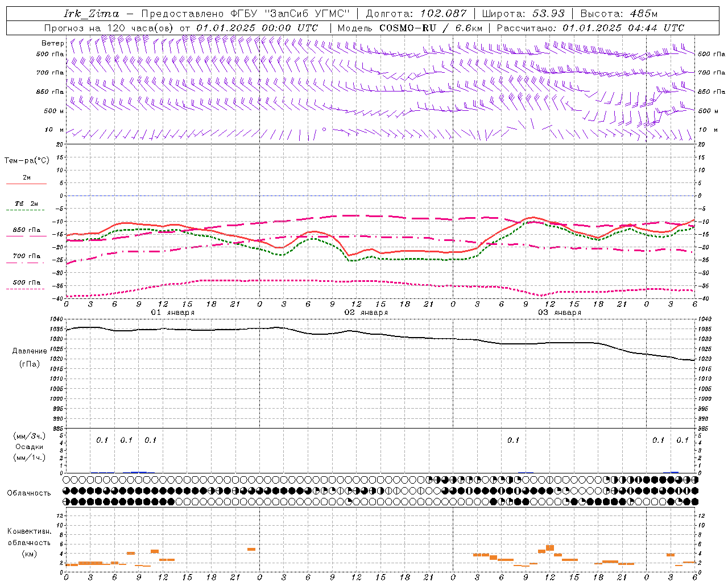The height and width of the screenshot is (582, 728).
Task: Click the Облачность row label
Action: (x=29, y=493)
